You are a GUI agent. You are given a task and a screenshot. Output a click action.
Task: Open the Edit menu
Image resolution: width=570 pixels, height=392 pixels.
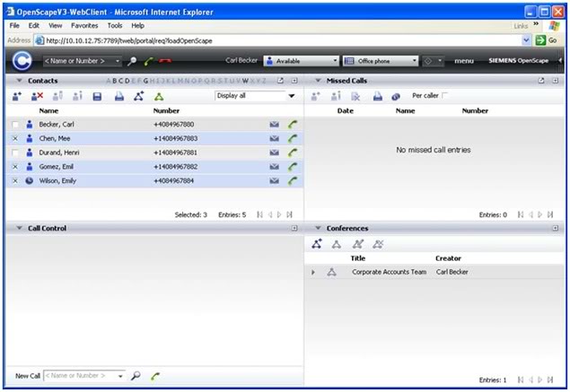(34, 25)
